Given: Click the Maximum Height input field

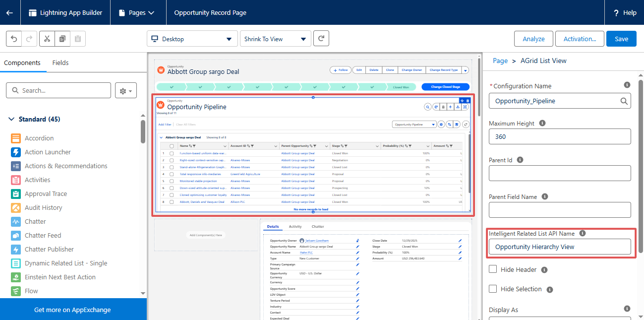Looking at the screenshot, I should pyautogui.click(x=560, y=136).
